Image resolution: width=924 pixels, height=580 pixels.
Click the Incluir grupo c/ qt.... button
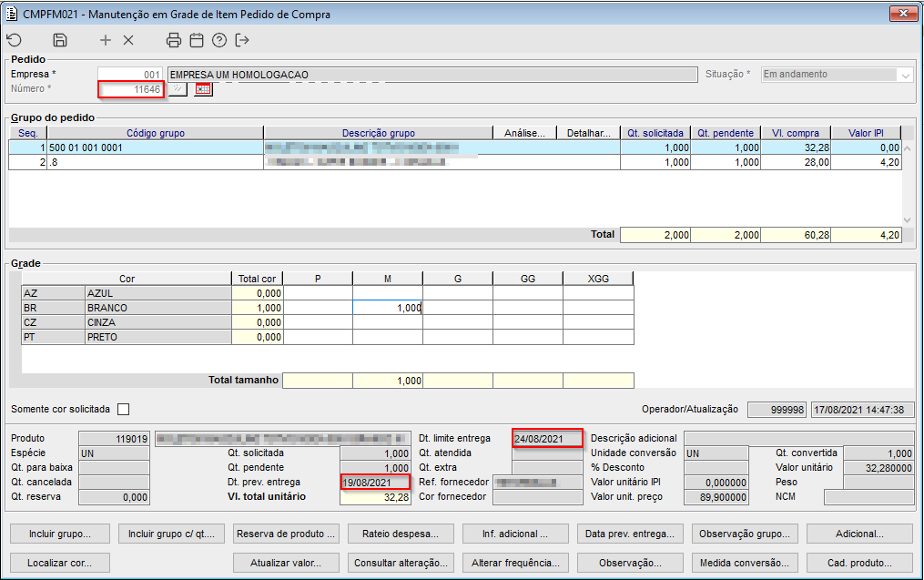pyautogui.click(x=171, y=534)
